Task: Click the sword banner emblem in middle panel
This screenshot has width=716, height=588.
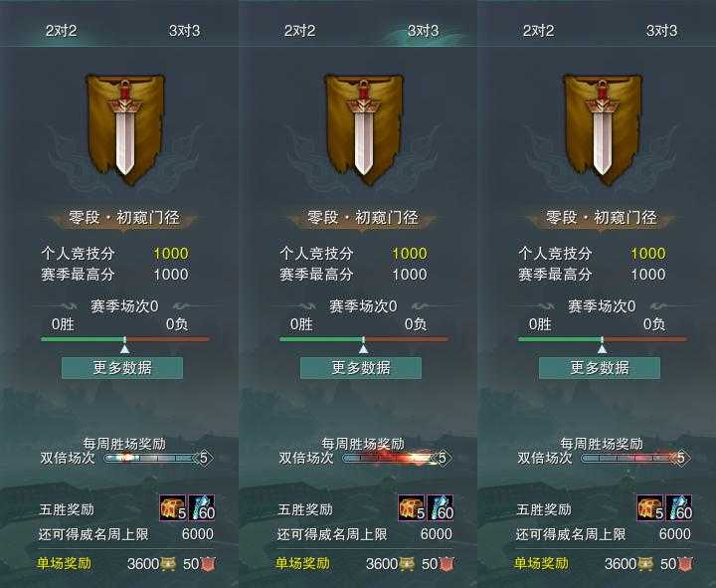Action: 364,129
